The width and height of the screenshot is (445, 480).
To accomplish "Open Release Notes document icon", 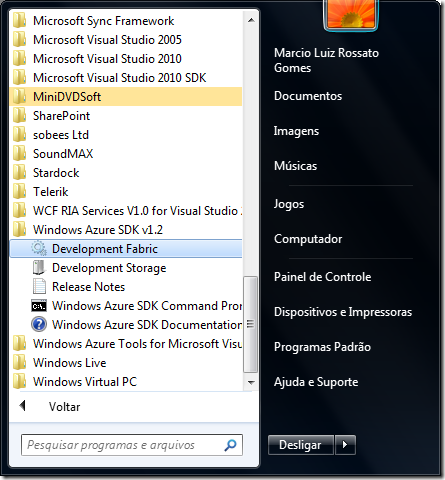I will [39, 287].
